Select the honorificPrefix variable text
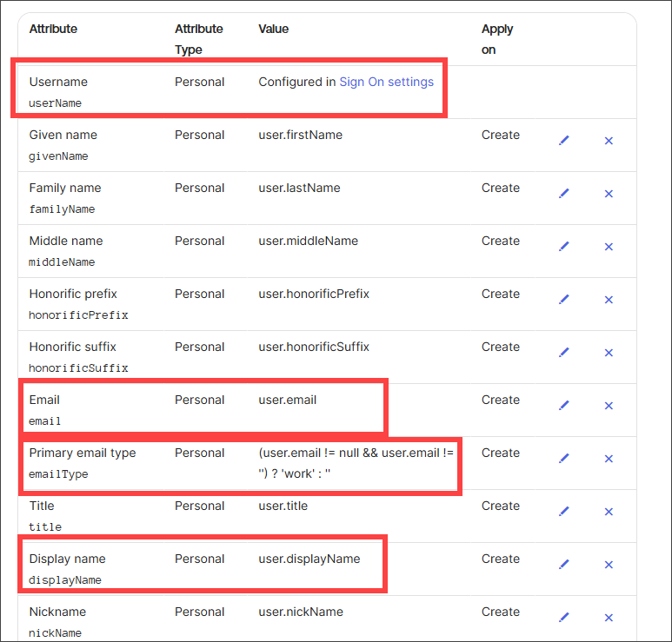The image size is (672, 642). 78,315
